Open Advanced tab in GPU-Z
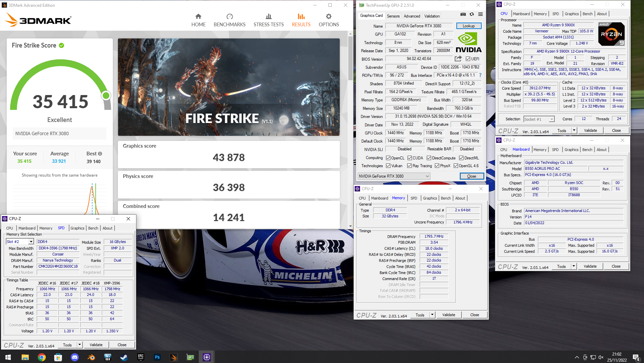 412,16
